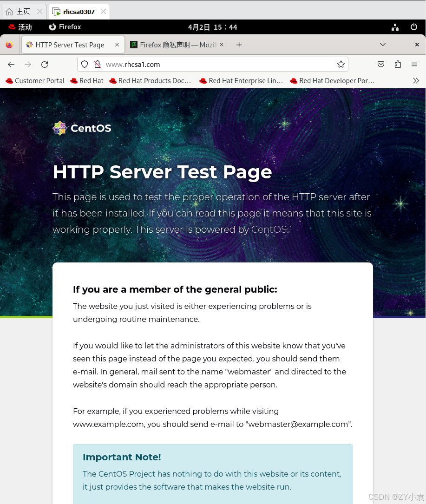This screenshot has width=426, height=504.
Task: Click CentOS link in intro paragraph
Action: coord(269,229)
